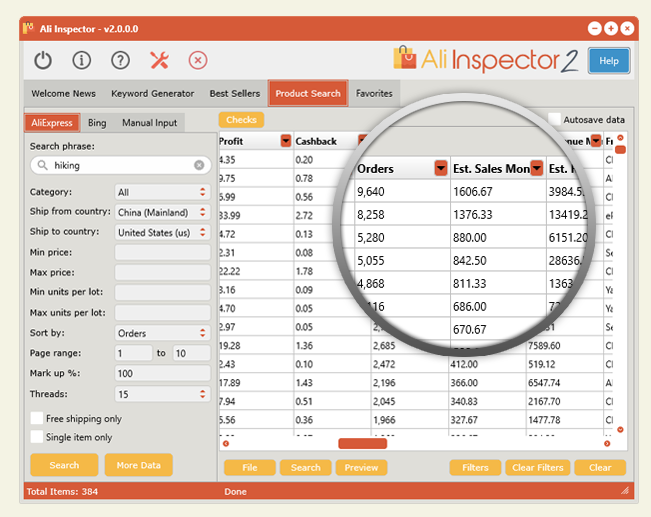
Task: Click the vertical scrollbar up arrow
Action: pos(620,137)
